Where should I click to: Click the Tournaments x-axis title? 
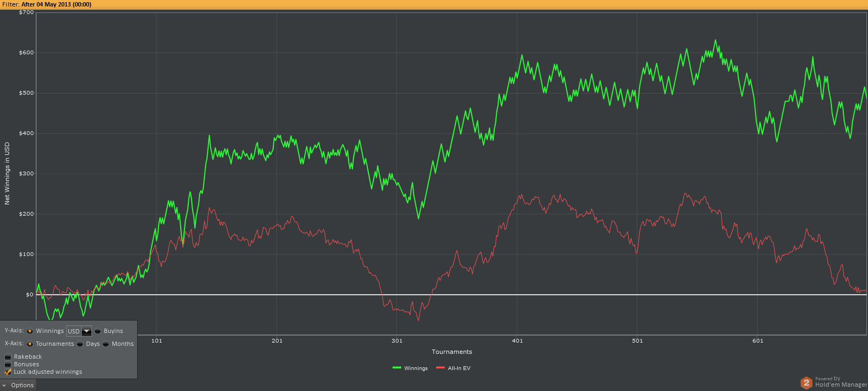[x=452, y=352]
